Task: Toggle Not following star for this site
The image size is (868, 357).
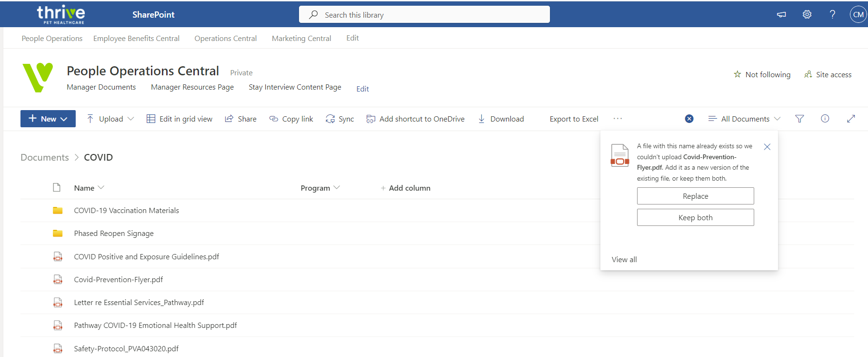Action: (762, 74)
